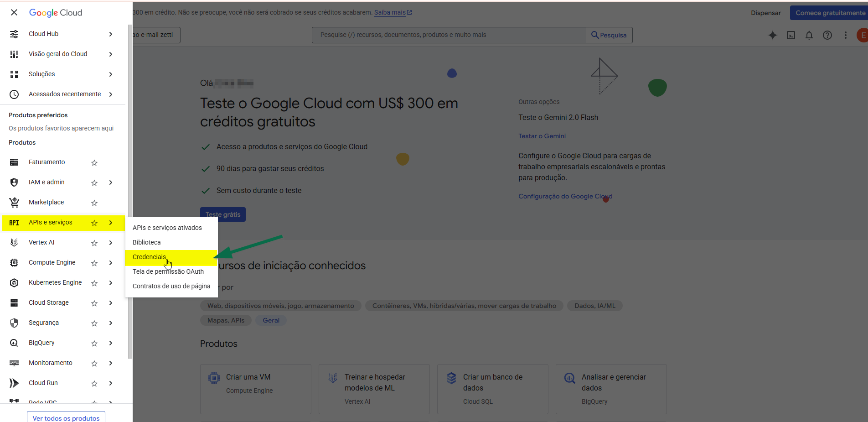Open the notifications bell
This screenshot has height=422, width=868.
point(809,35)
